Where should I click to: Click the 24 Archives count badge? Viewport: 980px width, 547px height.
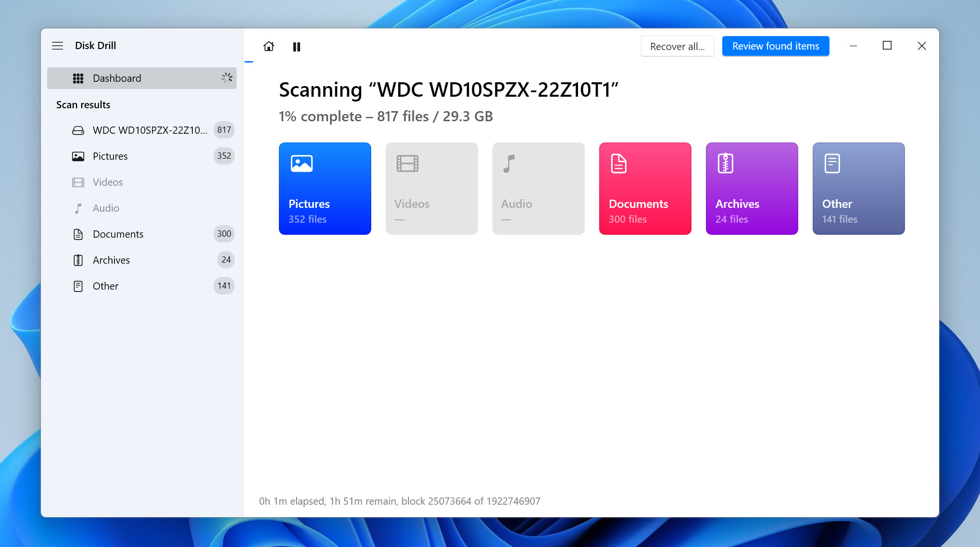pos(226,260)
